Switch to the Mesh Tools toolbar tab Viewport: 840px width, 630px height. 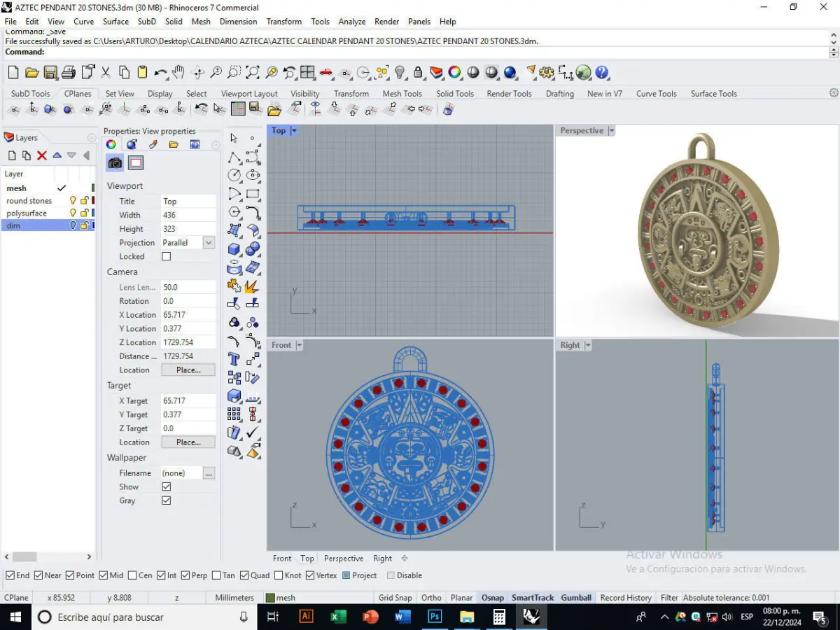(402, 94)
